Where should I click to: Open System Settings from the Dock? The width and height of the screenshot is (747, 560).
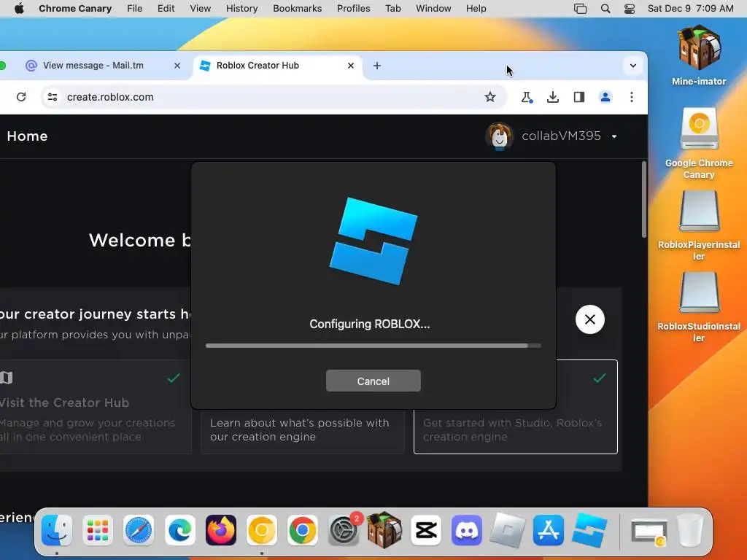(344, 530)
